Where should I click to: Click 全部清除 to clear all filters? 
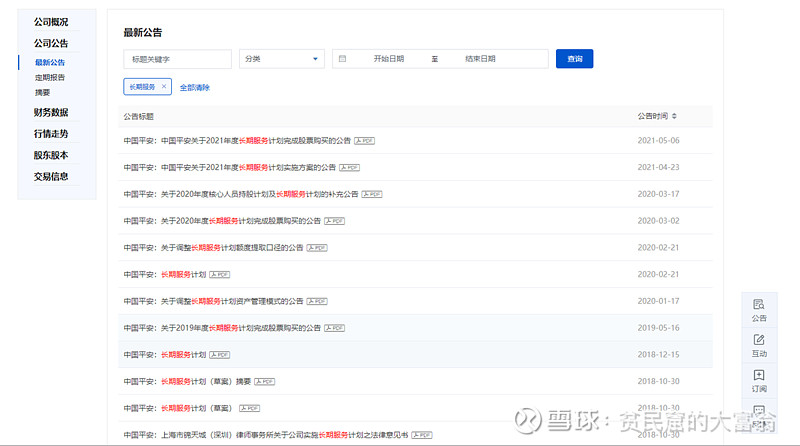pos(195,87)
